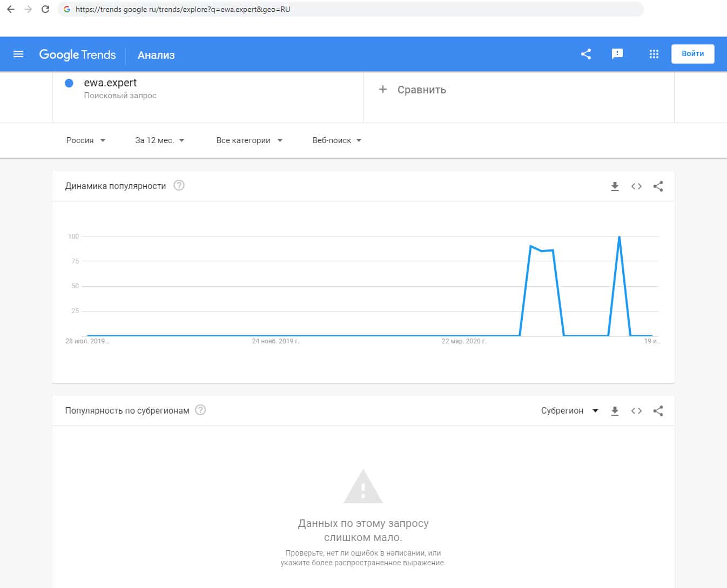Share via the header share icon

pyautogui.click(x=586, y=54)
